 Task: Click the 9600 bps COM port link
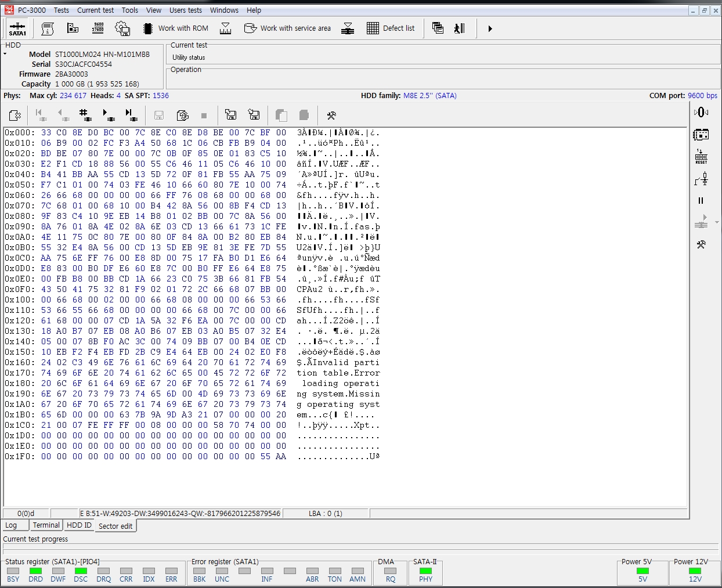(x=702, y=95)
